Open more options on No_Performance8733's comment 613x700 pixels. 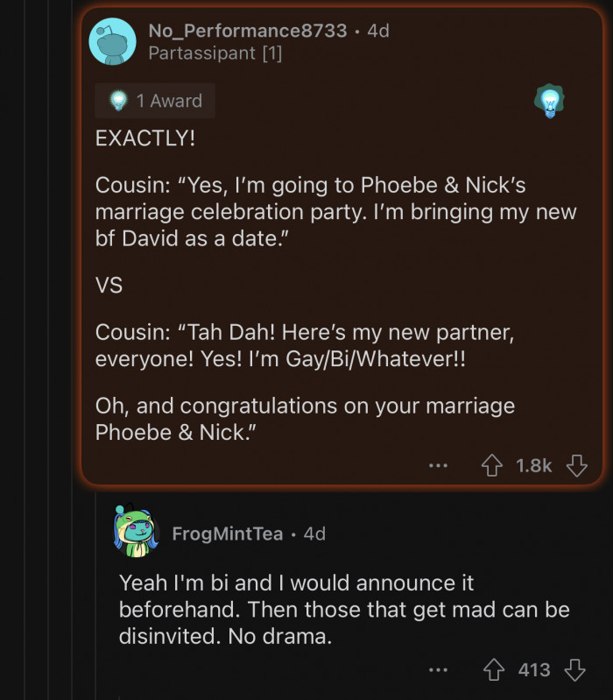438,465
